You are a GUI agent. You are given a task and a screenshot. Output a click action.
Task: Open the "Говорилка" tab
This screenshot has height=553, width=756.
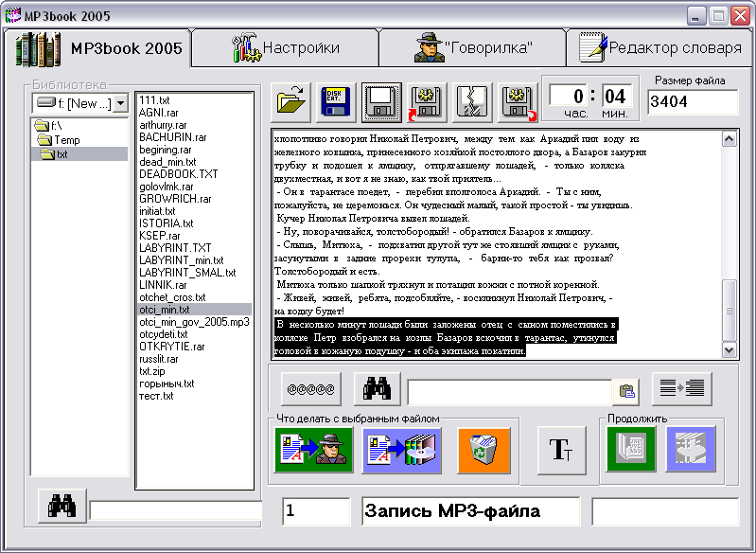pos(473,47)
